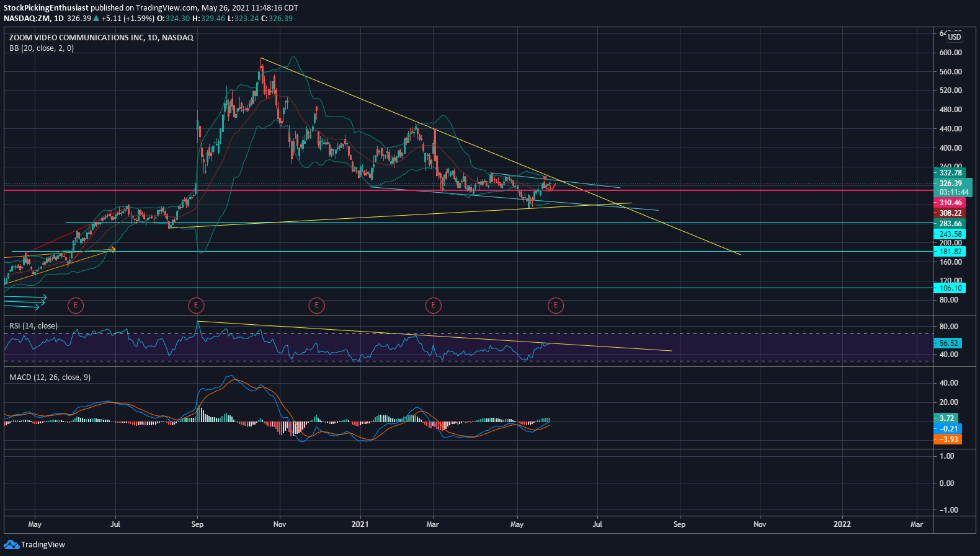980x556 pixels.
Task: Click the MACD signal value tag −3.93
Action: point(948,439)
